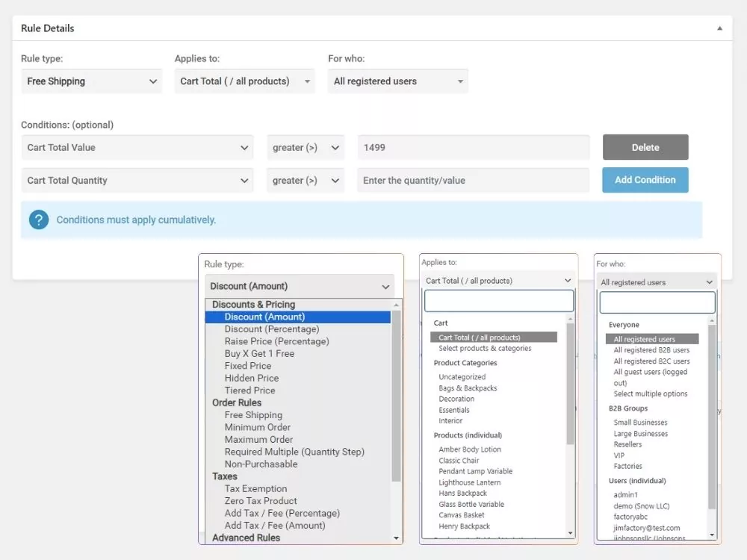Select Required Multiple (Quantity Step) option
The height and width of the screenshot is (560, 747).
pyautogui.click(x=294, y=452)
